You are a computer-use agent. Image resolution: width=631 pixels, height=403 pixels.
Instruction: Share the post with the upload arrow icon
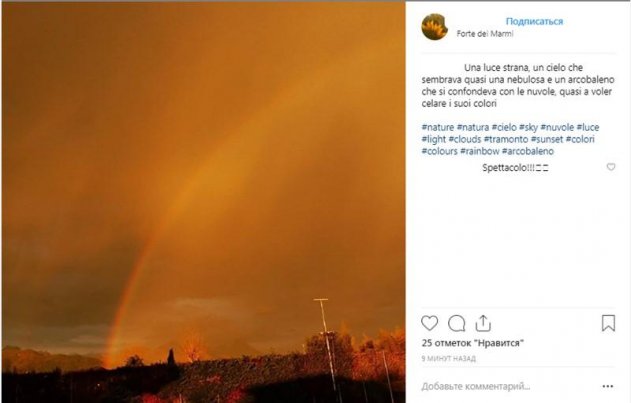pos(483,323)
